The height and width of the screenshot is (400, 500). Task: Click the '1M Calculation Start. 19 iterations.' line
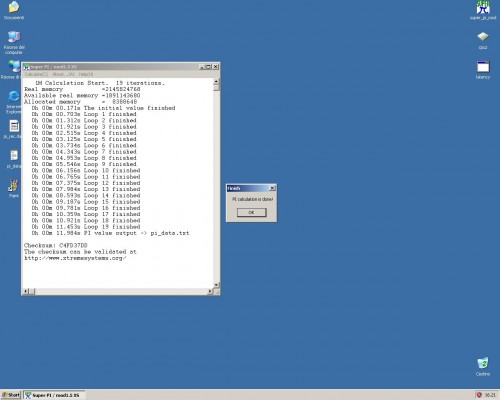coord(100,83)
